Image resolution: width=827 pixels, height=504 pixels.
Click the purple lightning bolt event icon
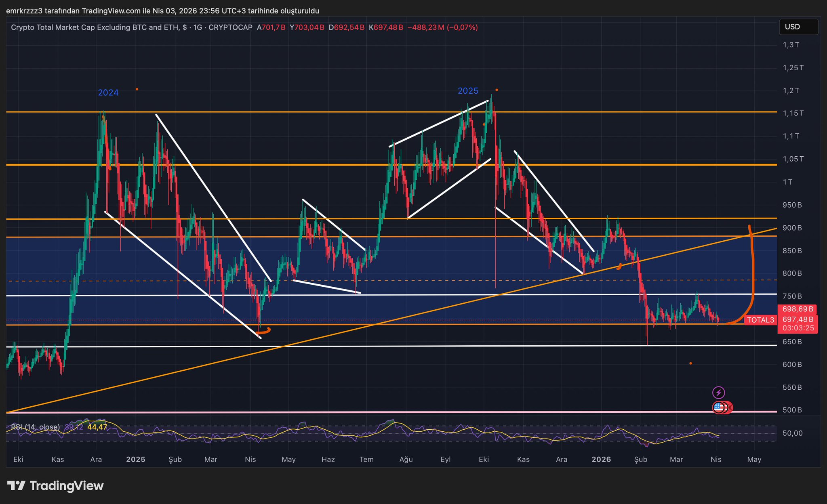coord(718,393)
